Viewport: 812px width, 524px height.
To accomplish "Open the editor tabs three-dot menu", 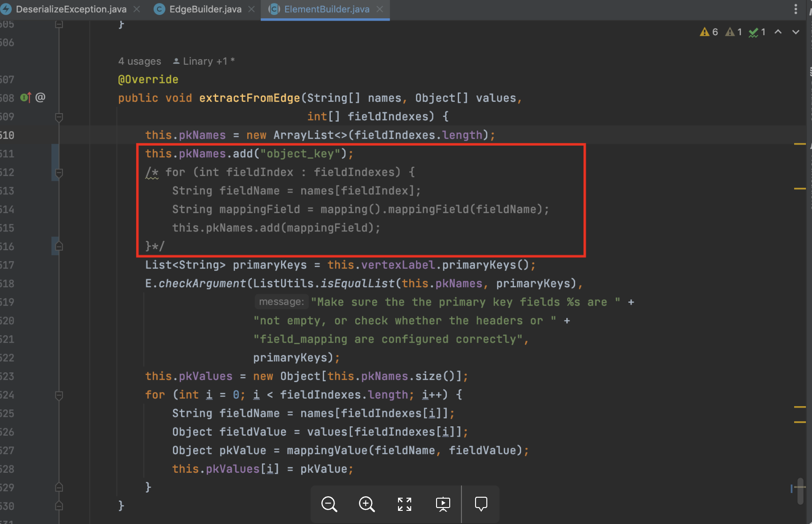I will click(x=796, y=9).
